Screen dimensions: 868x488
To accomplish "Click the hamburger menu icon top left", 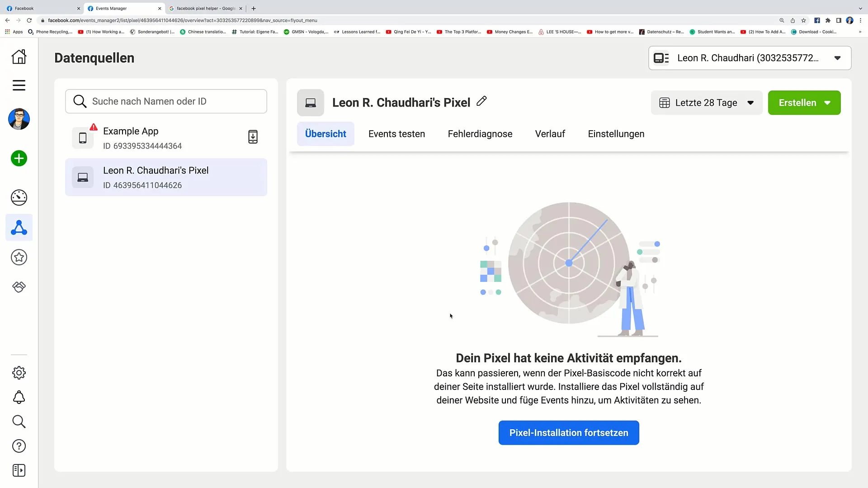I will (19, 85).
